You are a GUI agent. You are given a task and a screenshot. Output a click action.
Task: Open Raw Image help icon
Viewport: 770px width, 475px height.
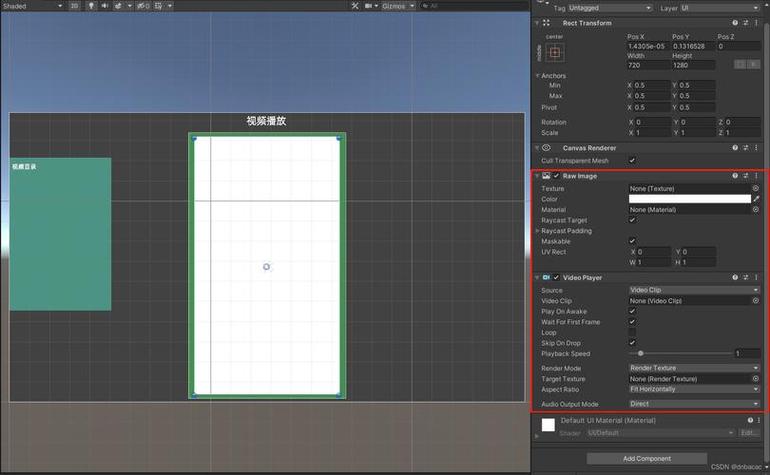[735, 175]
